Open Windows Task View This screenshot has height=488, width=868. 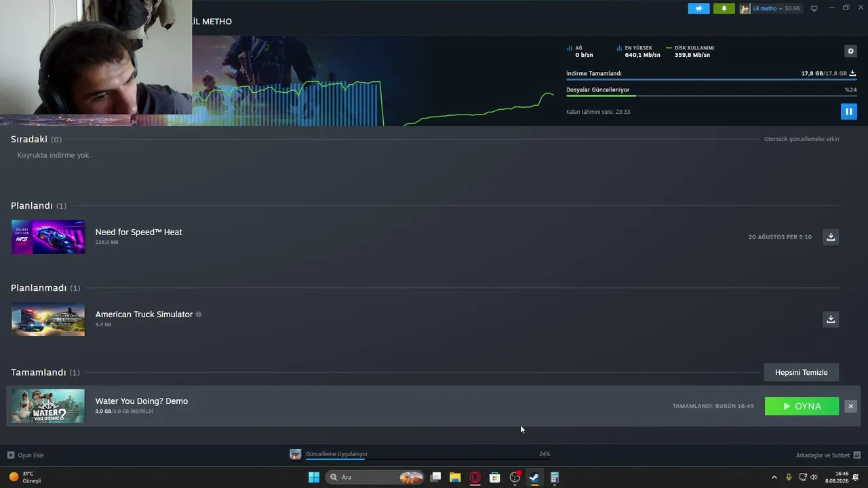click(x=436, y=477)
